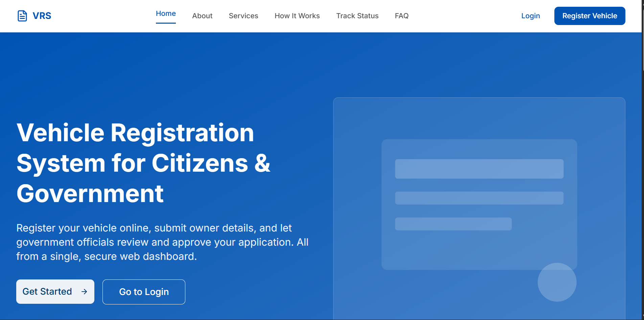Click the arrow icon in Get Started
Image resolution: width=644 pixels, height=320 pixels.
tap(84, 292)
